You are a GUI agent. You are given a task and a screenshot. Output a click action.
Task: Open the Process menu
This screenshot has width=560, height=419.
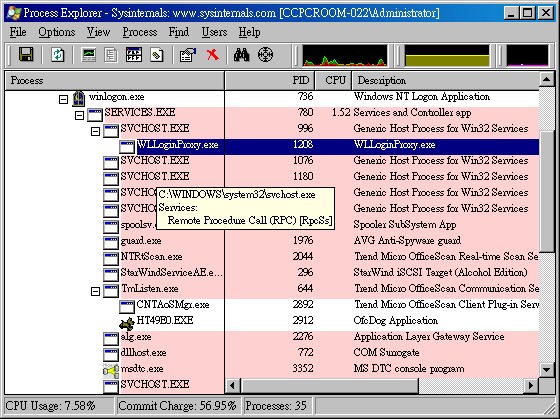[x=140, y=32]
